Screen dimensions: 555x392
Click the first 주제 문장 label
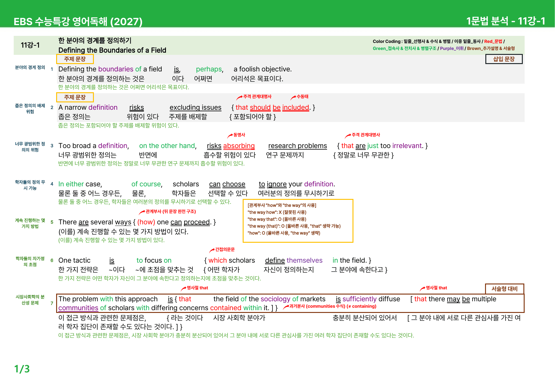(75, 59)
